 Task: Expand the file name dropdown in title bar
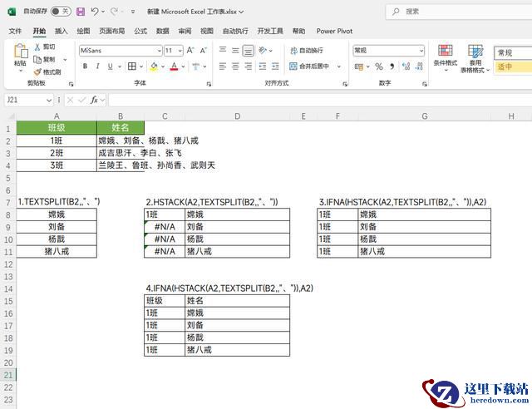(x=241, y=12)
